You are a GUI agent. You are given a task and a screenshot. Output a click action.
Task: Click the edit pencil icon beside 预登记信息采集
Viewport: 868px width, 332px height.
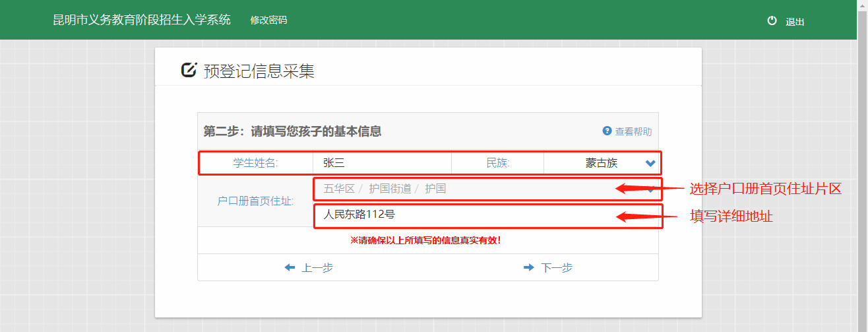tap(189, 70)
